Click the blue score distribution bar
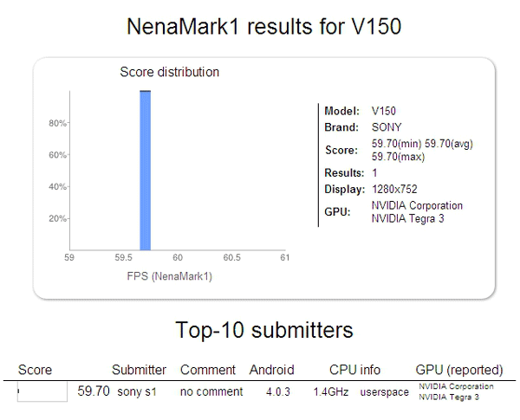The width and height of the screenshot is (520, 420). click(x=146, y=170)
